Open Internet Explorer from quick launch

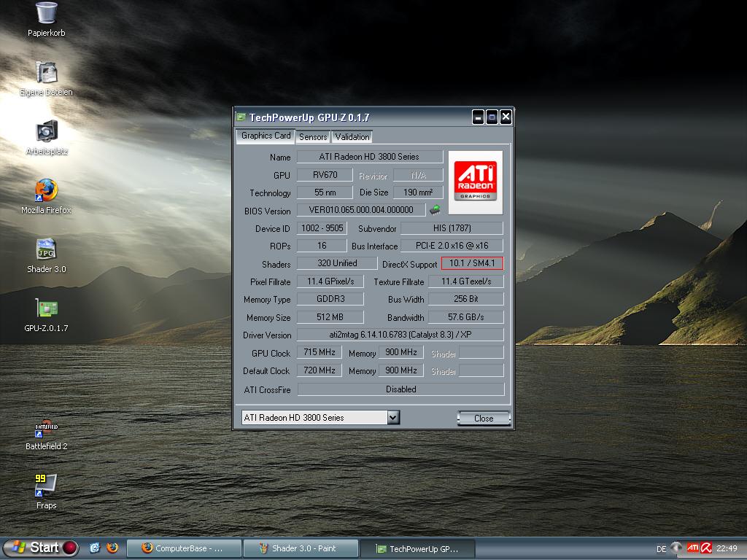point(95,548)
